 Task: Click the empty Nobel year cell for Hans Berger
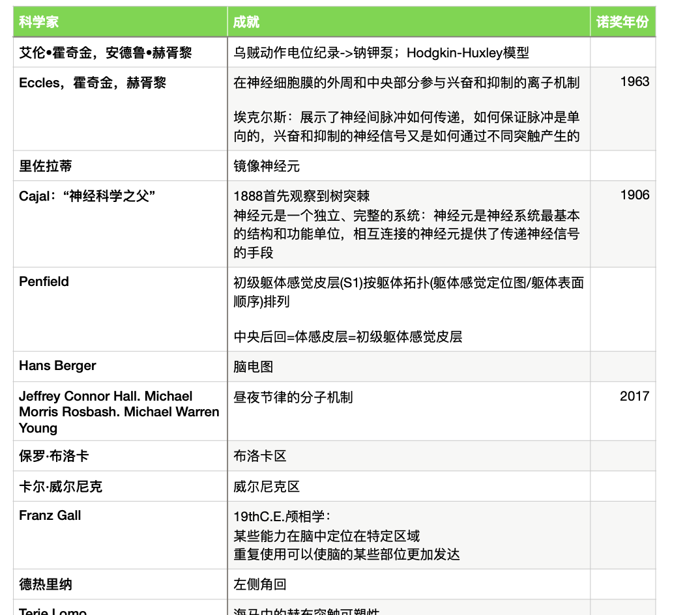click(623, 366)
